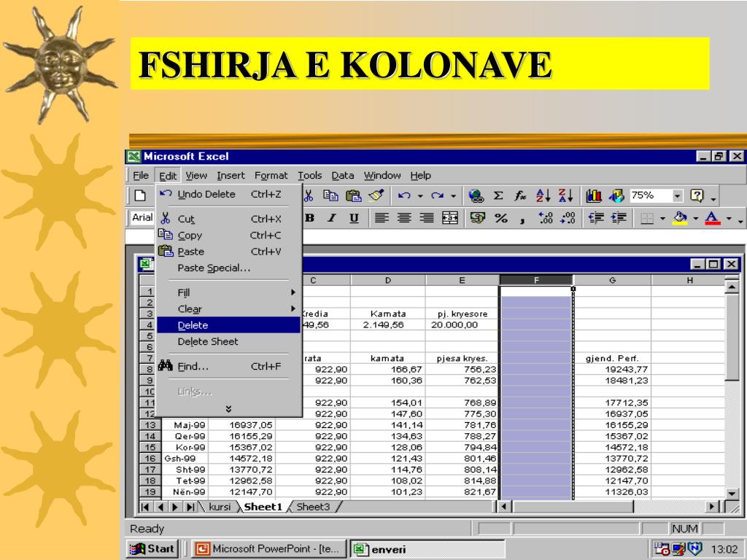
Task: Switch to the Sheet3 tab
Action: click(313, 507)
